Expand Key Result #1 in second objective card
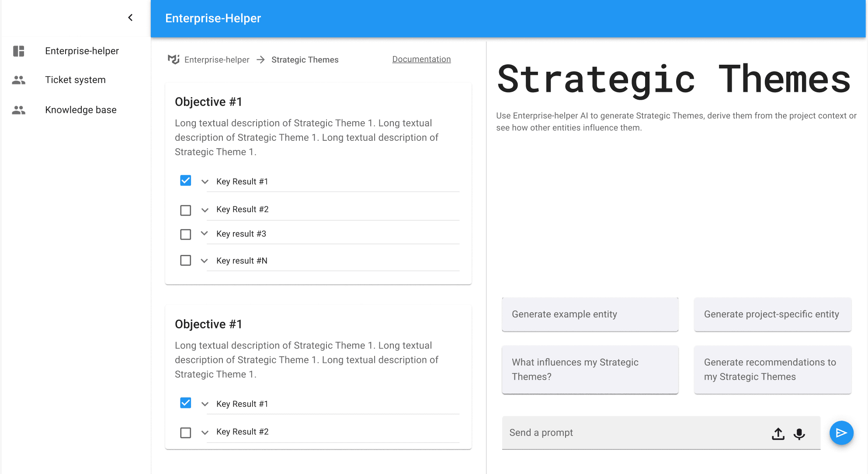Screen dimensions: 868x474 tap(205, 404)
